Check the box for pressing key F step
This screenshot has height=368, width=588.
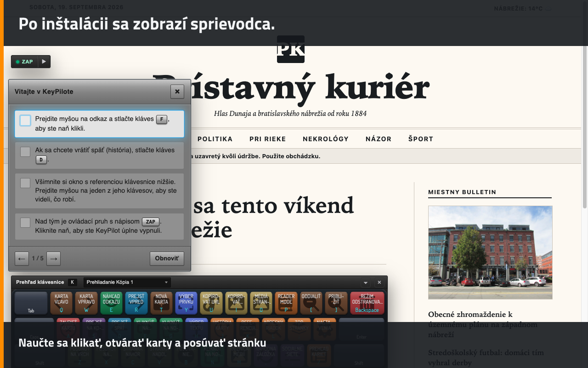coord(25,121)
